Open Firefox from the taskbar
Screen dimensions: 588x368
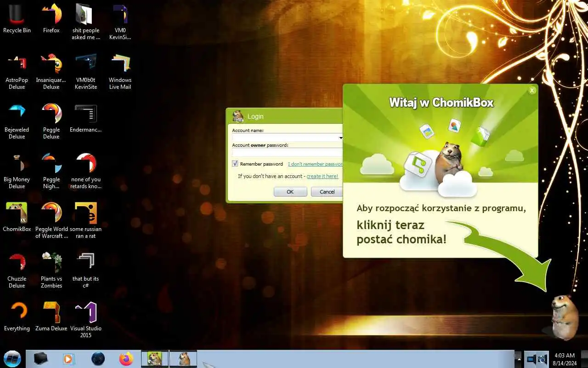coord(126,358)
